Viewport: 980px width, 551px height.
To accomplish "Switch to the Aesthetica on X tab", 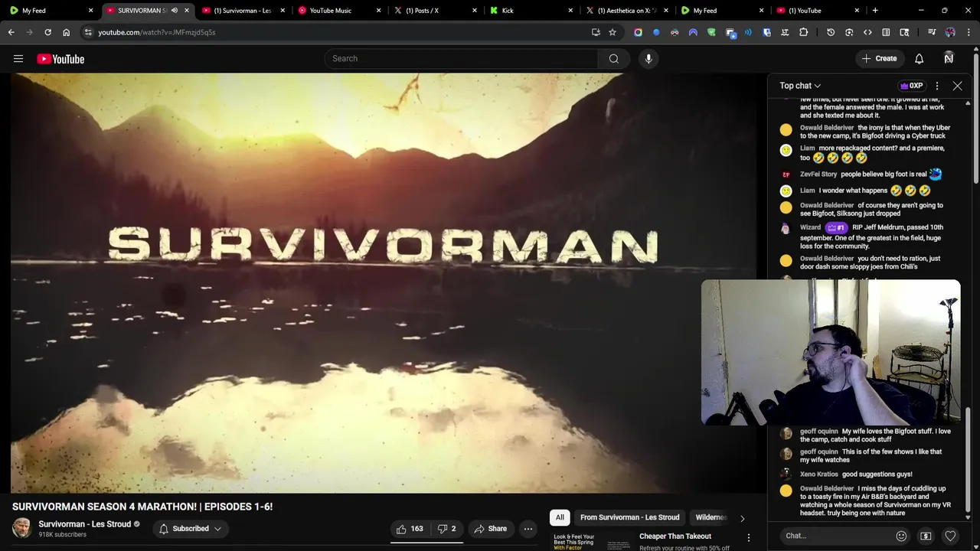I will [627, 11].
